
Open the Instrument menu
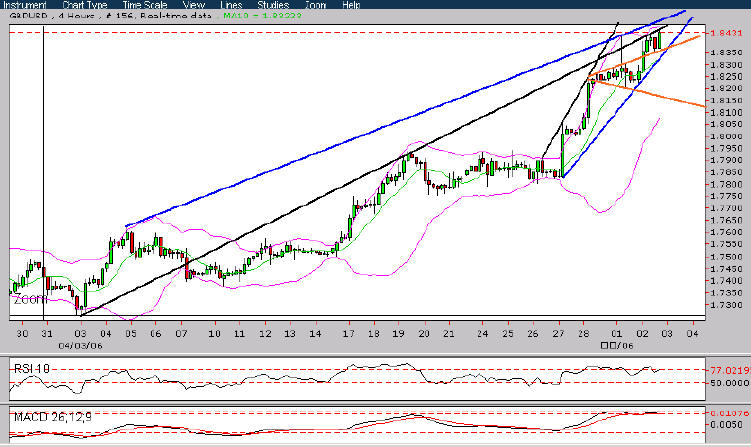(25, 5)
